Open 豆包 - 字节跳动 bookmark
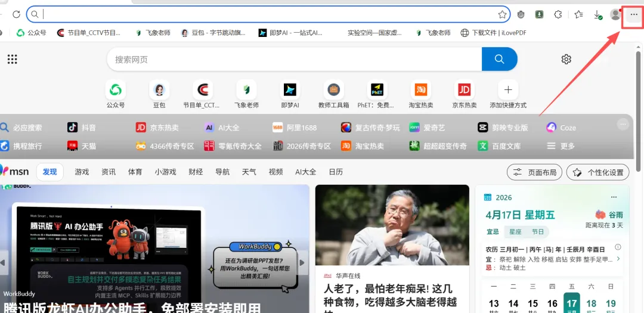 point(213,33)
